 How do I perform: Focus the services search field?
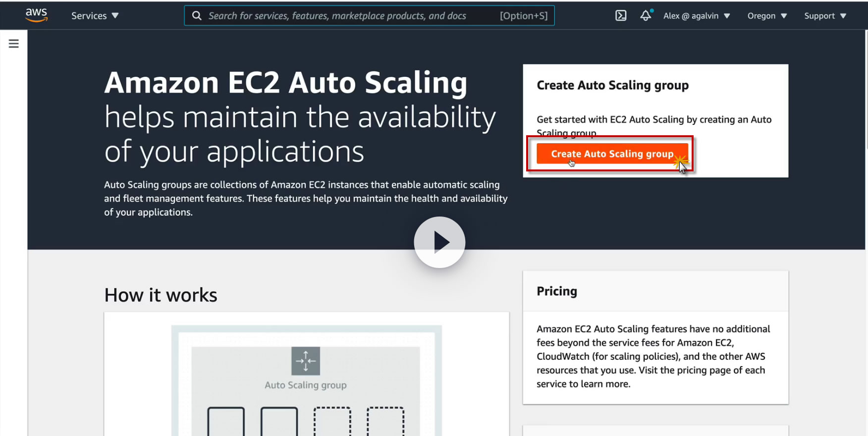[347, 16]
